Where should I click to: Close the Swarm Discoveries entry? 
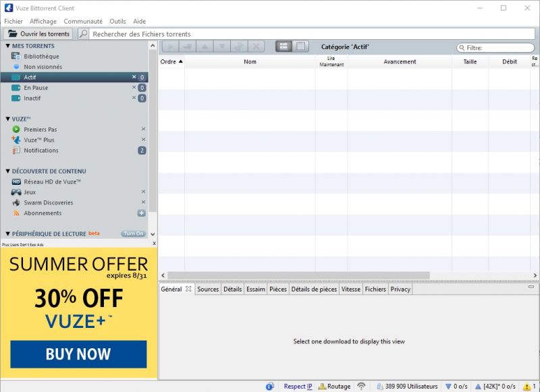point(144,202)
